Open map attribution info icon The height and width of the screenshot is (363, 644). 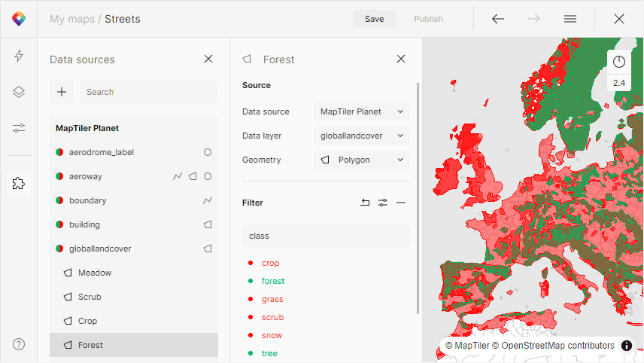627,346
